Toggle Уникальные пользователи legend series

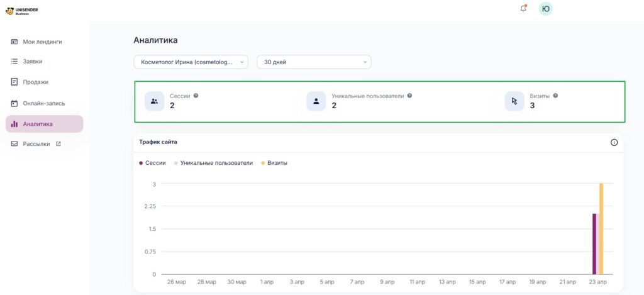pos(213,163)
